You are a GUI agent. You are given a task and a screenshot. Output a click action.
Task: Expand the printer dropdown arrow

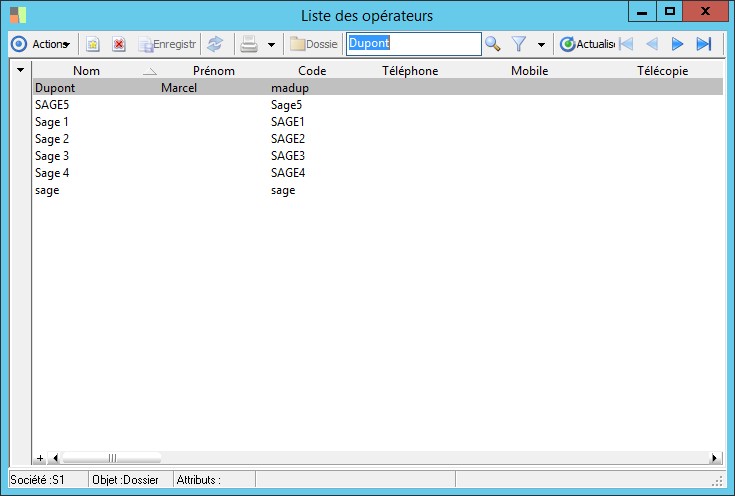click(271, 45)
